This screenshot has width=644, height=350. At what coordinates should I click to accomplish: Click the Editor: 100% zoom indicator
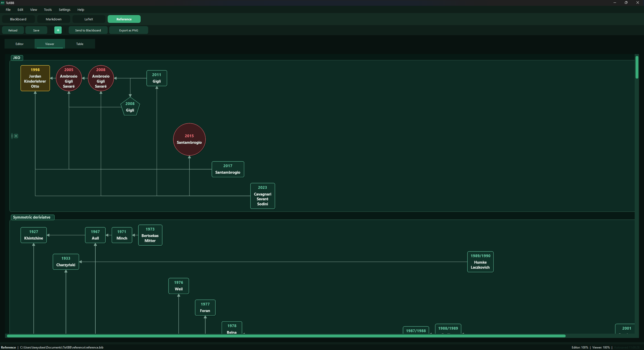tap(580, 347)
